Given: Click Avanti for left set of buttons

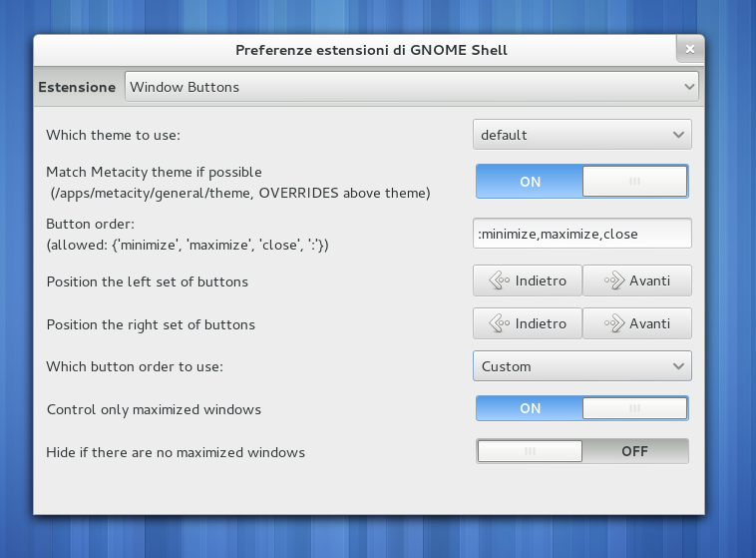Looking at the screenshot, I should [637, 280].
